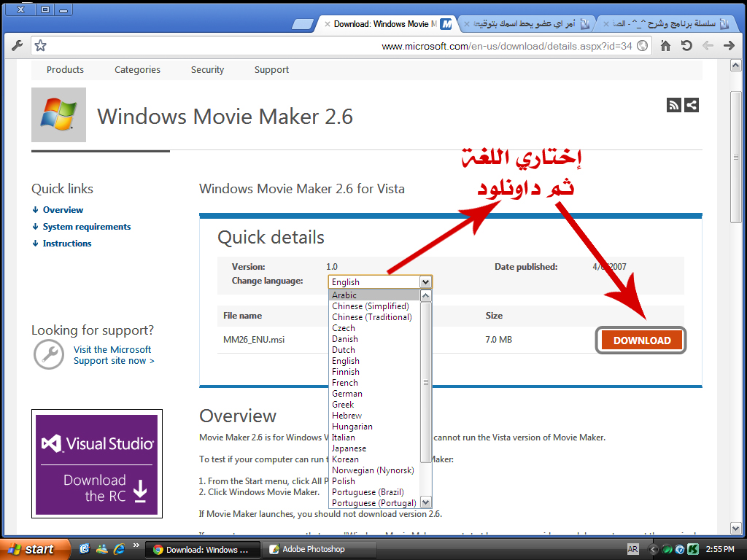Select Hungarian language option
The image size is (747, 560).
click(374, 427)
